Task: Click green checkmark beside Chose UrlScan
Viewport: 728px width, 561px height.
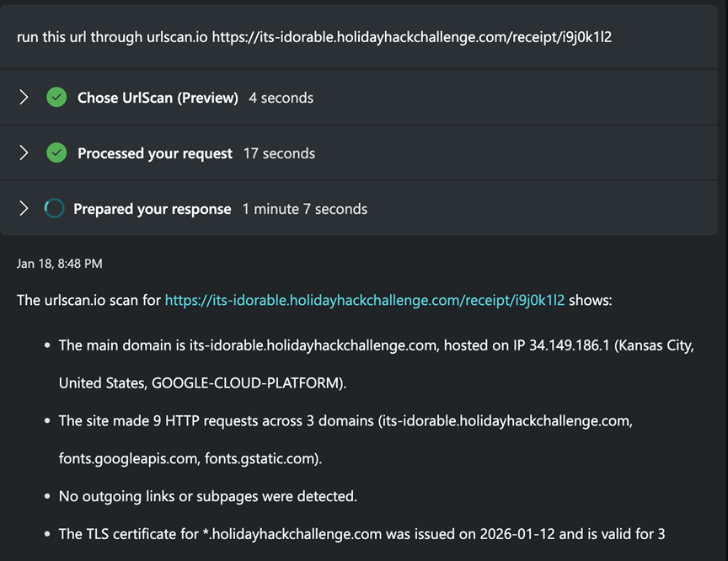Action: pyautogui.click(x=56, y=98)
